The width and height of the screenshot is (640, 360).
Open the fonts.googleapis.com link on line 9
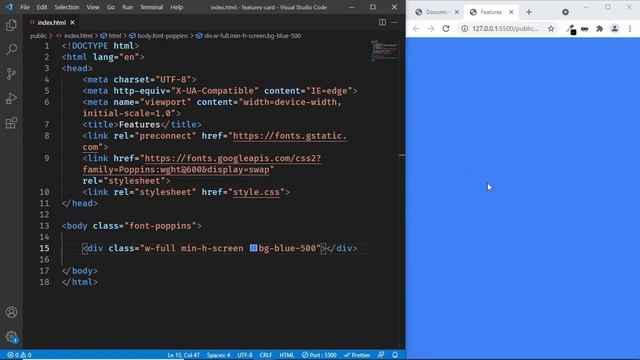click(233, 158)
